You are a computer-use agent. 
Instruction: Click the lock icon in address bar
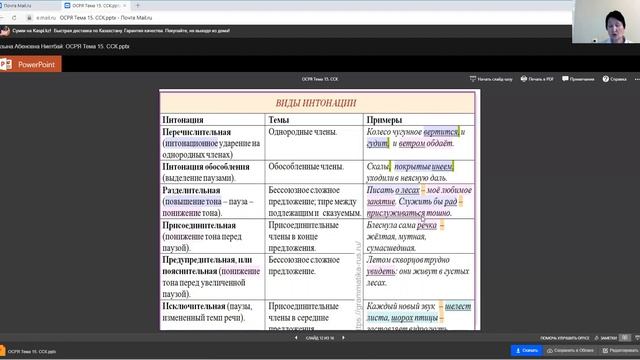tap(29, 18)
